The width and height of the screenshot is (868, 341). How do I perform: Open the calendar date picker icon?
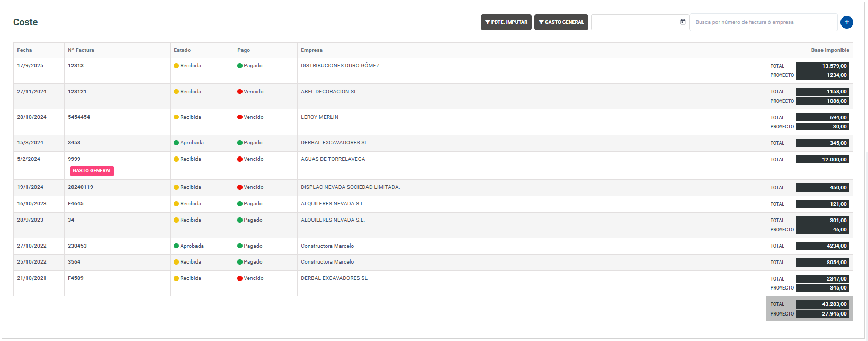click(x=683, y=22)
